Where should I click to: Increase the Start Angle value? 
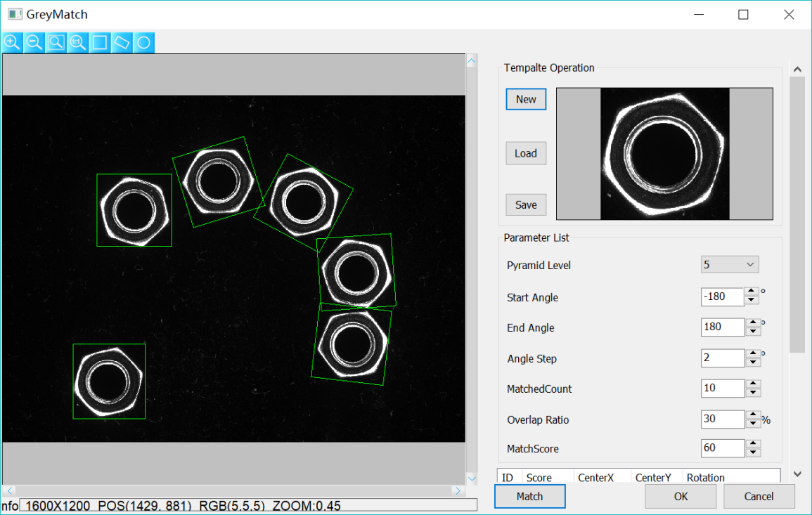[x=752, y=292]
